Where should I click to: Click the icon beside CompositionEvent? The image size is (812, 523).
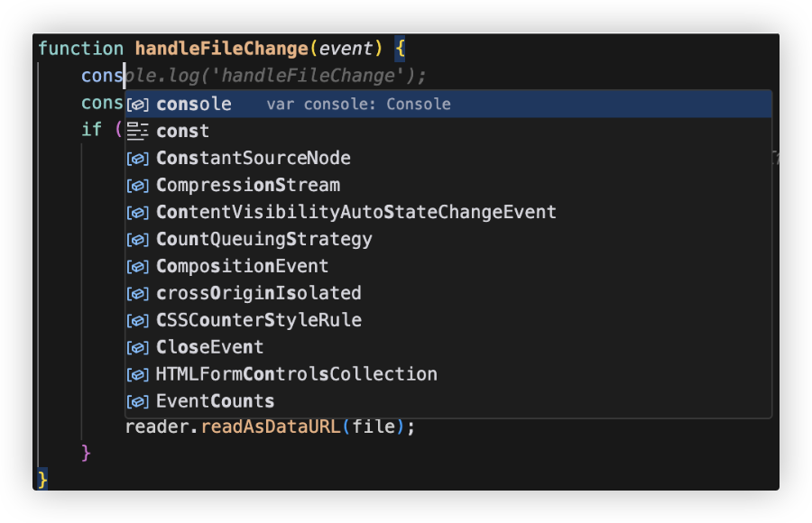137,267
